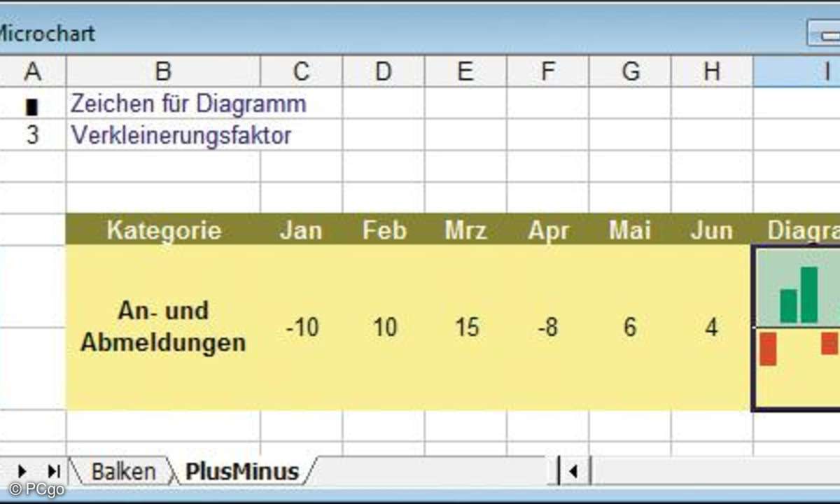Select column I header
Screen dimensions: 840x504
(798, 71)
